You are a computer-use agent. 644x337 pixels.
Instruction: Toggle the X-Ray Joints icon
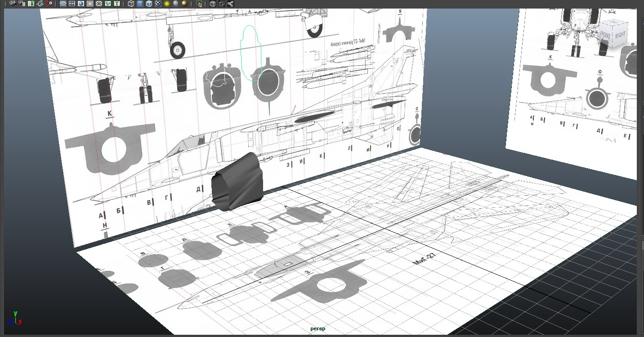point(230,4)
